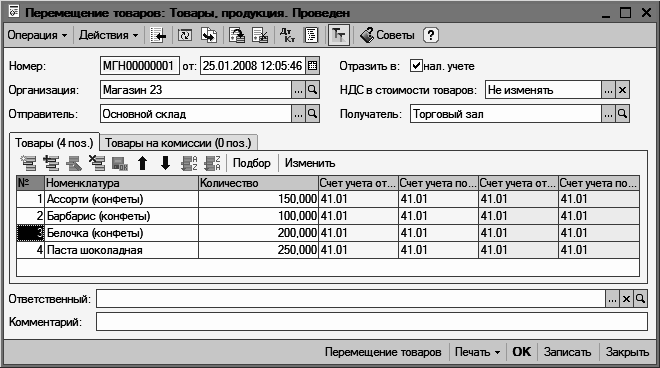
Task: Switch to the Товары (4 поз.) tab
Action: (x=54, y=143)
